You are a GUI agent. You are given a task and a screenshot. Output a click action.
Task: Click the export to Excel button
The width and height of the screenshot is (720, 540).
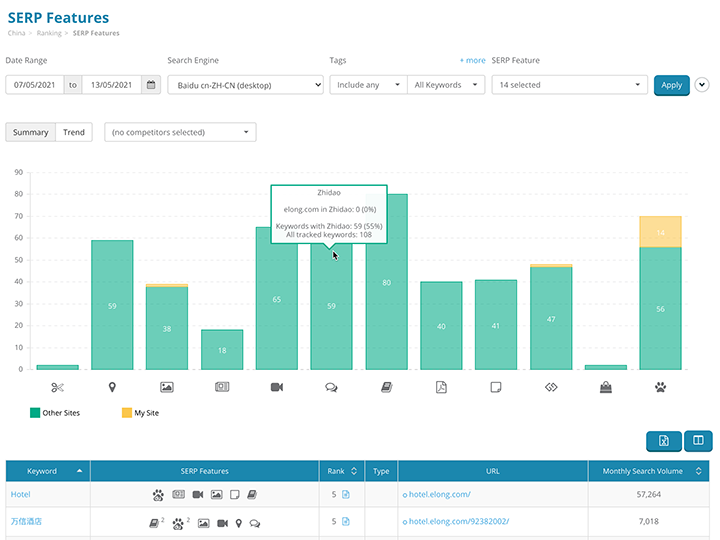[663, 441]
